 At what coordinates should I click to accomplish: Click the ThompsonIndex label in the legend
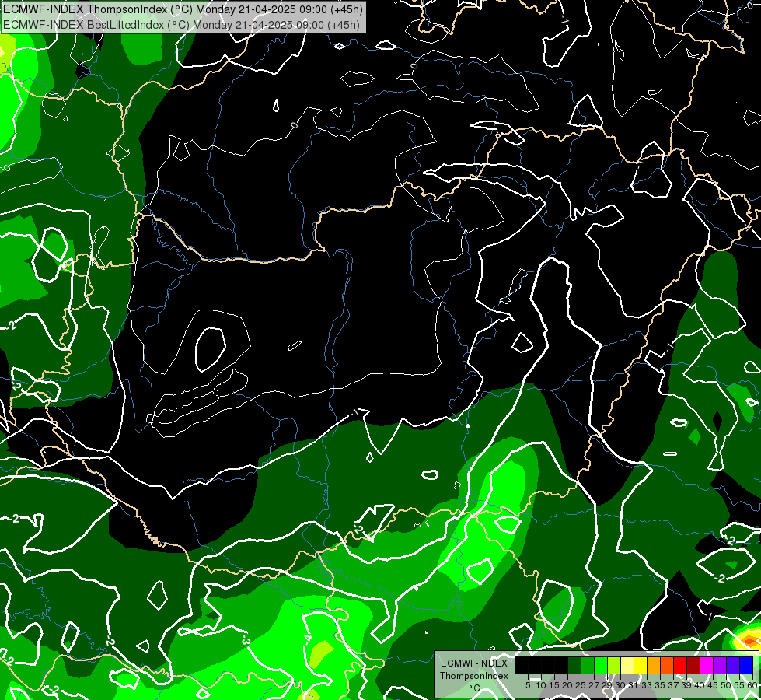[x=474, y=676]
